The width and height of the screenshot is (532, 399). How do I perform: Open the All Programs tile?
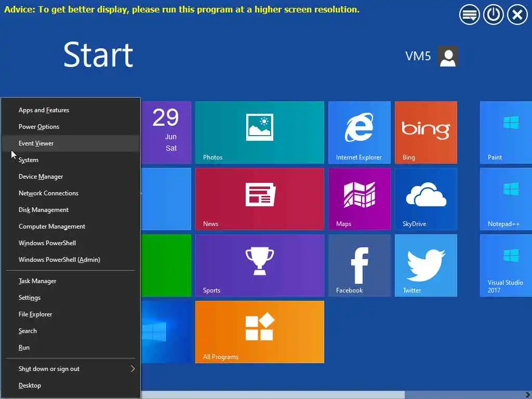[260, 332]
